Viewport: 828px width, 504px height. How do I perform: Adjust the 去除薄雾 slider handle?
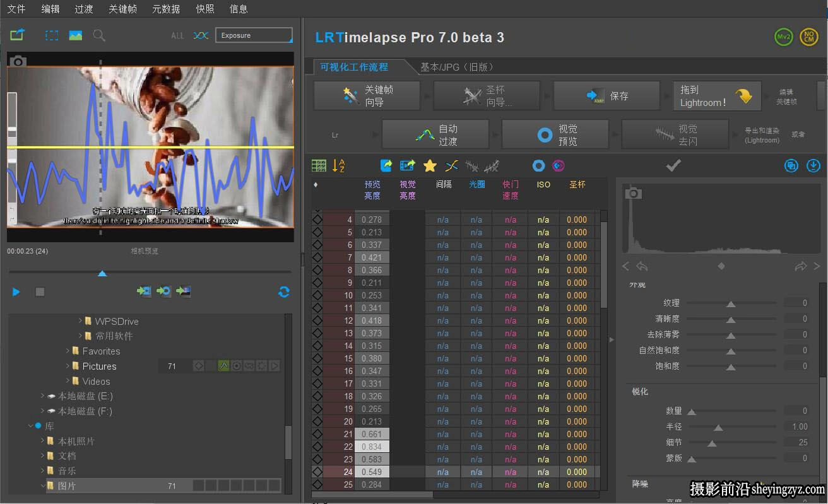pyautogui.click(x=731, y=335)
